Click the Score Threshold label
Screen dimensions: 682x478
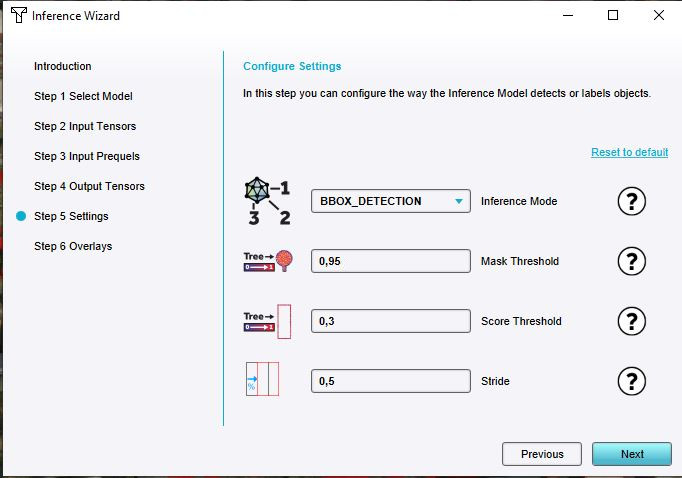point(521,321)
